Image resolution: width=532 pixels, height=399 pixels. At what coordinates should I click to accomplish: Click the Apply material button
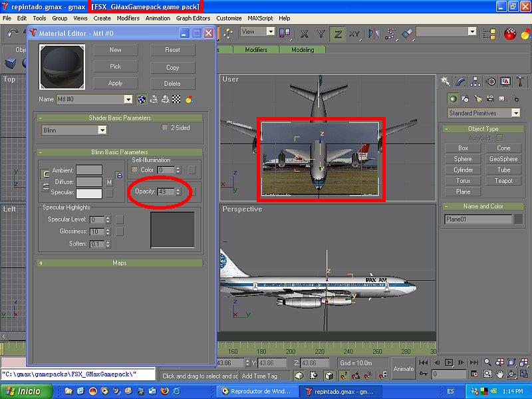point(116,84)
